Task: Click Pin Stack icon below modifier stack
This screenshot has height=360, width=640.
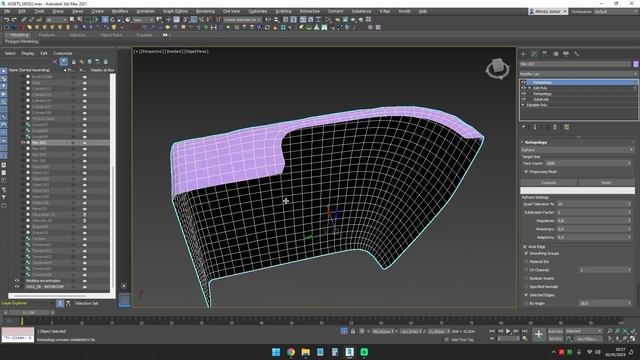Action: (524, 127)
